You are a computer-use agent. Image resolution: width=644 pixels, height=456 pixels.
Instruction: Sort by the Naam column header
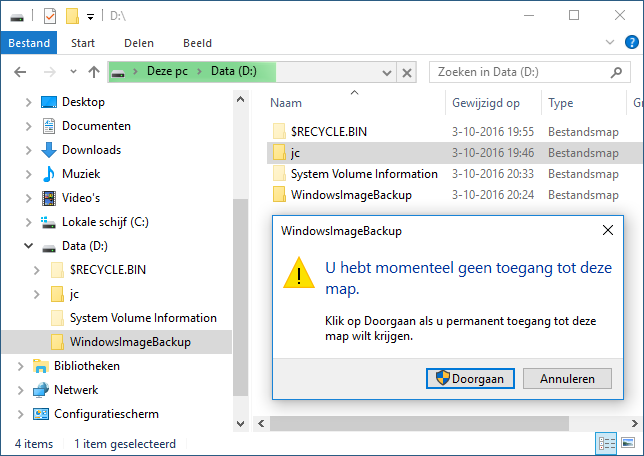point(286,103)
